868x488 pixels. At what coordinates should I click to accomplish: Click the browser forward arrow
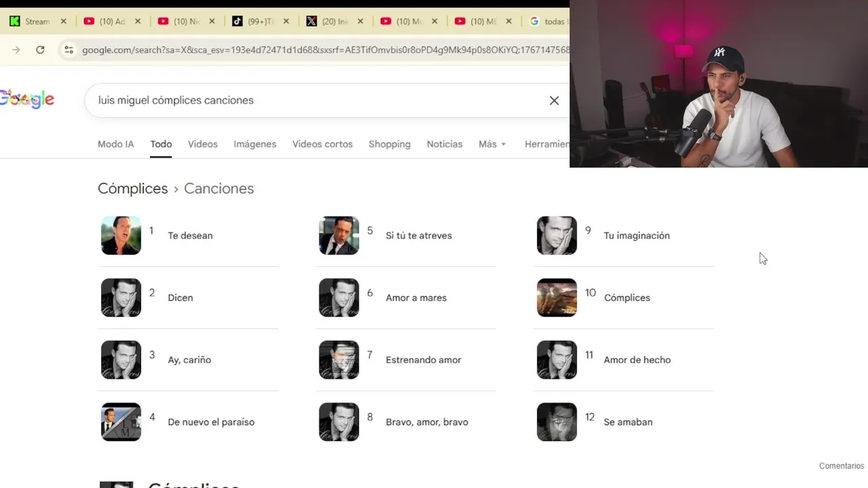point(16,49)
